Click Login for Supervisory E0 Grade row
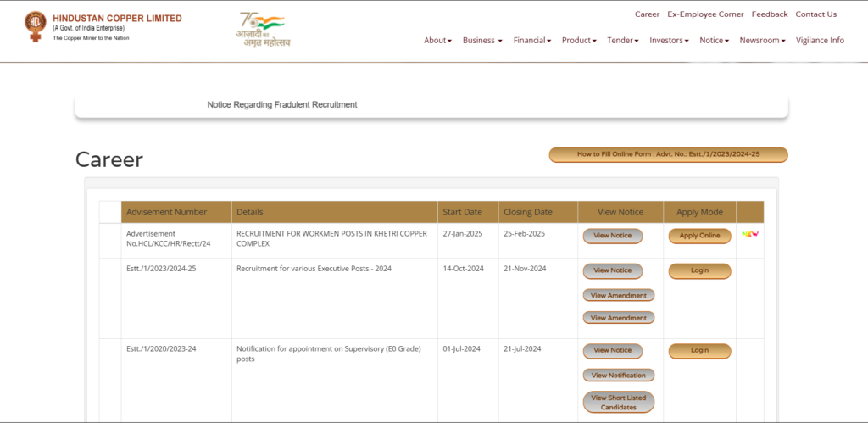This screenshot has height=423, width=868. [x=699, y=350]
